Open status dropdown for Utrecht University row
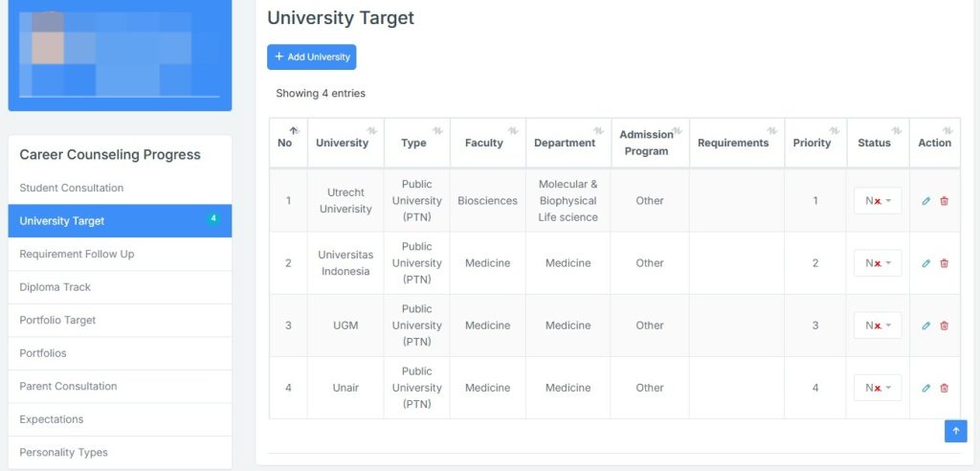The width and height of the screenshot is (980, 471). tap(878, 201)
